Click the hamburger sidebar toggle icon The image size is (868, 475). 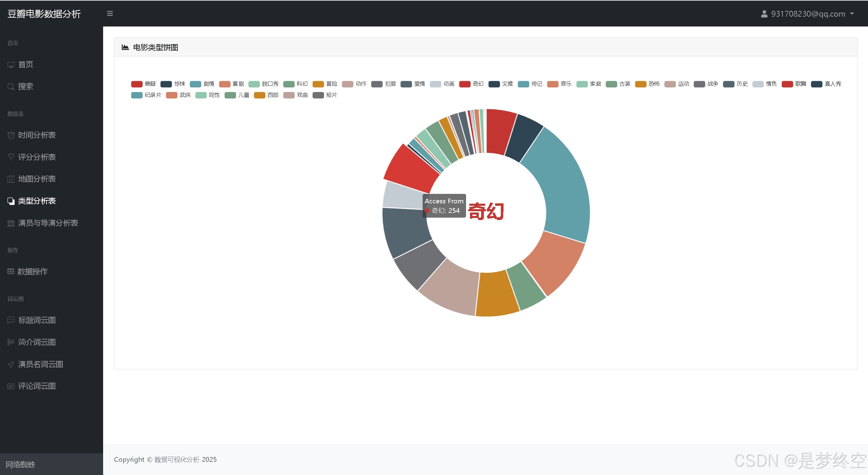[110, 14]
